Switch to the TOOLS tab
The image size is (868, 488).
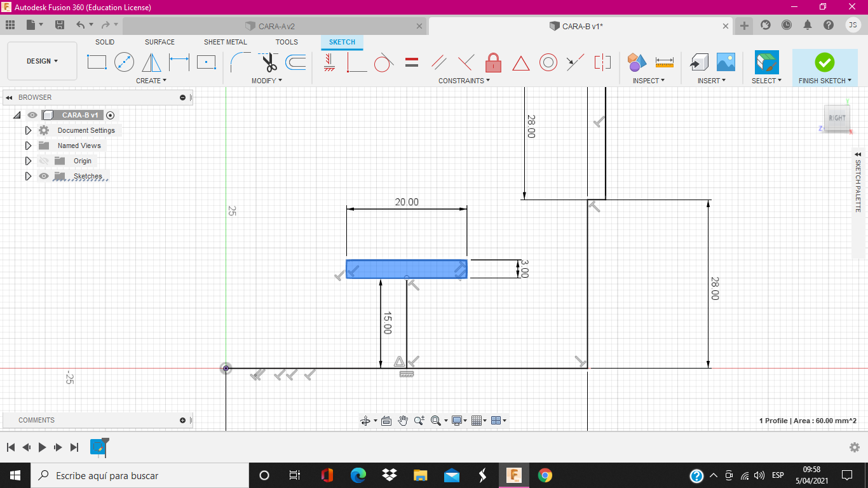287,42
